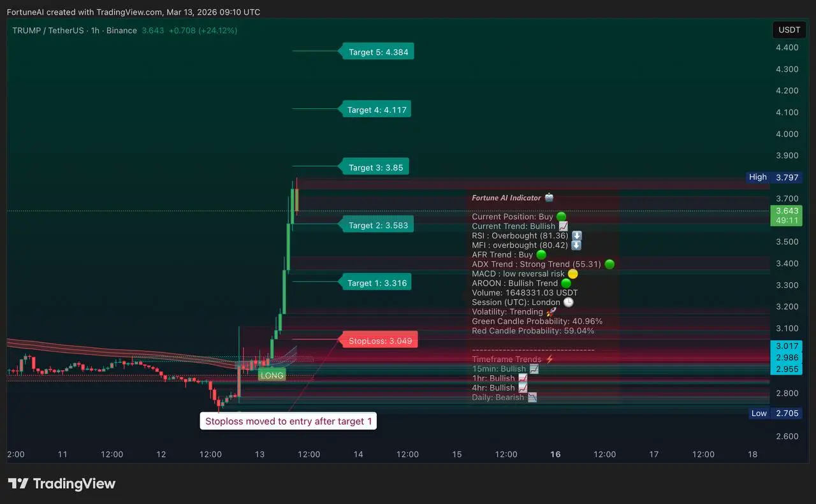The height and width of the screenshot is (504, 816).
Task: Click the 'Current Position: Buy' text
Action: point(513,217)
